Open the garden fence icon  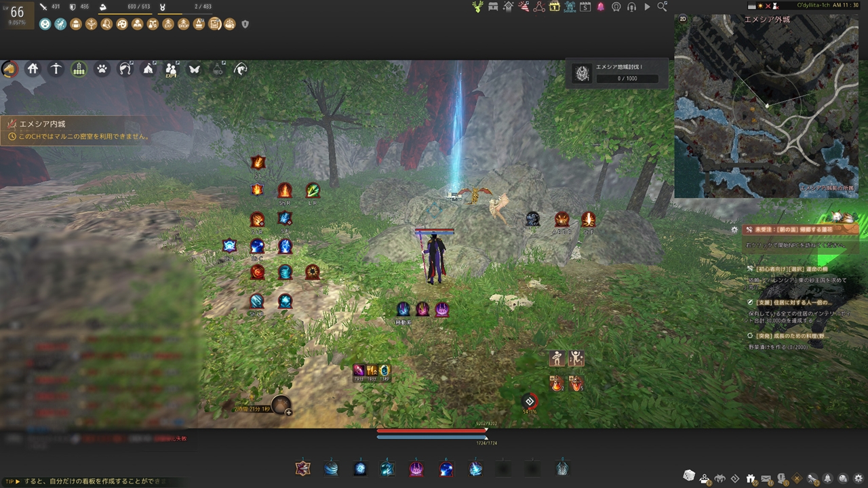[79, 68]
